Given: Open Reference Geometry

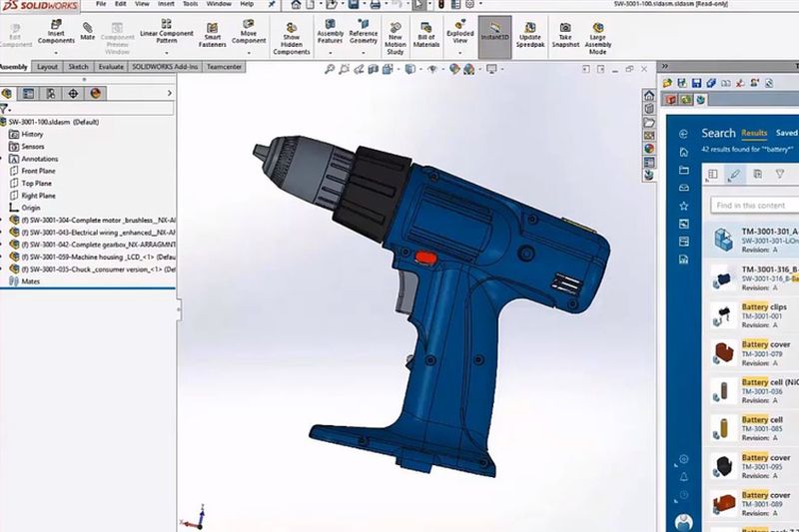Looking at the screenshot, I should (x=364, y=32).
